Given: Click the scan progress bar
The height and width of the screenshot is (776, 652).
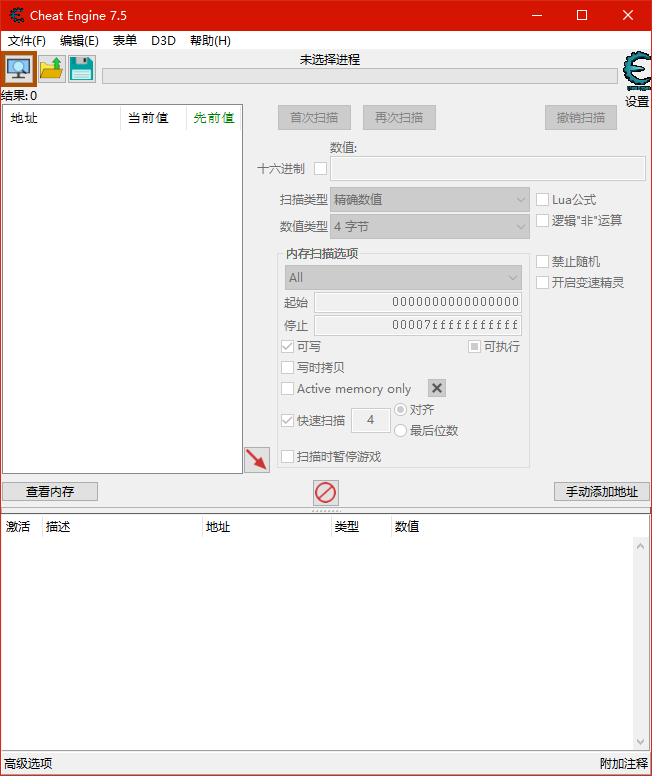Looking at the screenshot, I should [360, 76].
